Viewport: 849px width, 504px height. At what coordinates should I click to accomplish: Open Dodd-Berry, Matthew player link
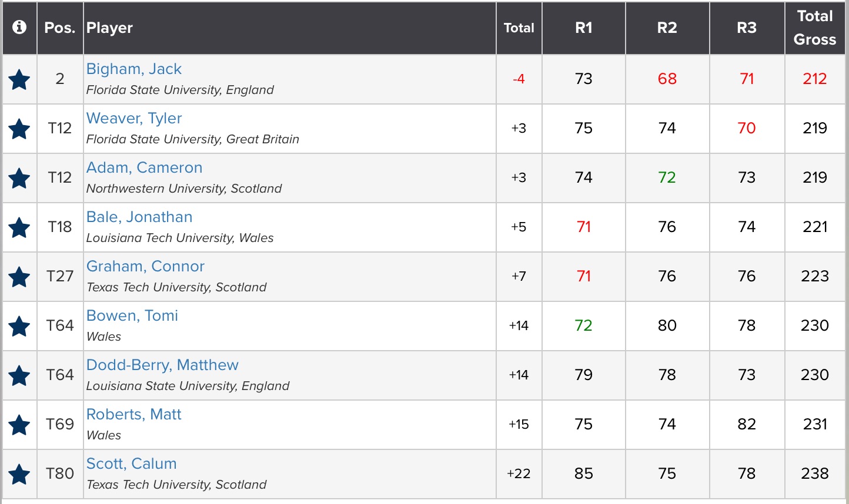click(x=162, y=365)
